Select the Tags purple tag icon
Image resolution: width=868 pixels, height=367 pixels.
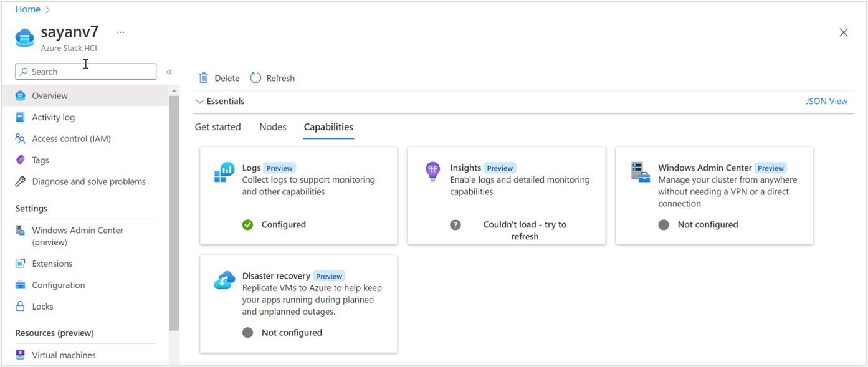click(21, 160)
